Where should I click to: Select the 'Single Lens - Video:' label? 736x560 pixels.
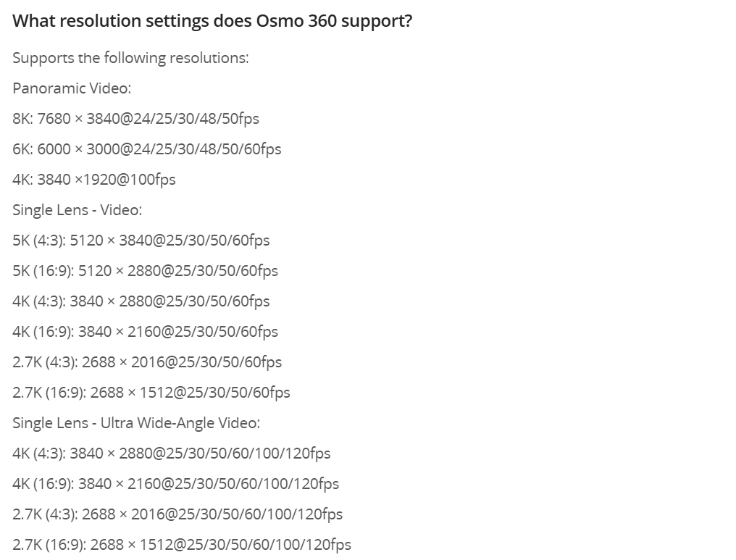point(77,210)
